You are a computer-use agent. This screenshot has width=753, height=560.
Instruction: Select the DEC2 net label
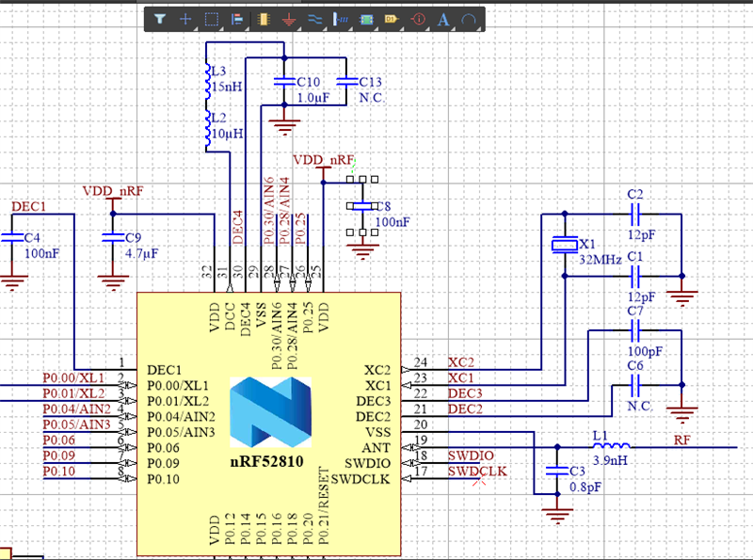(x=465, y=409)
